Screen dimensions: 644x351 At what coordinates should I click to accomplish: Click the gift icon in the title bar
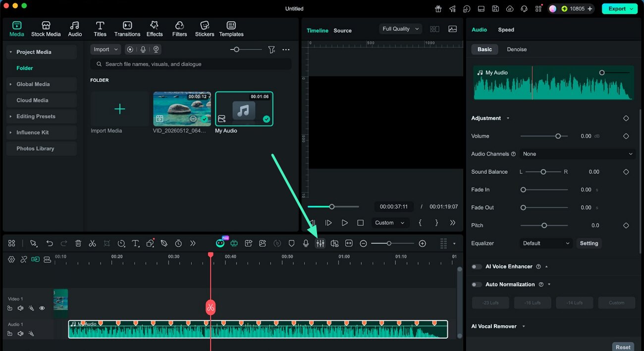click(x=438, y=9)
